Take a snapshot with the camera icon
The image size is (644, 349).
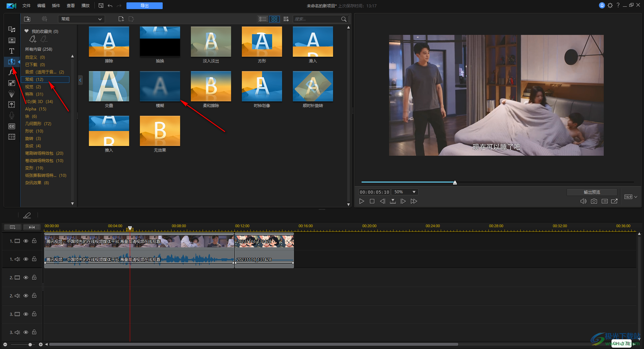coord(594,201)
